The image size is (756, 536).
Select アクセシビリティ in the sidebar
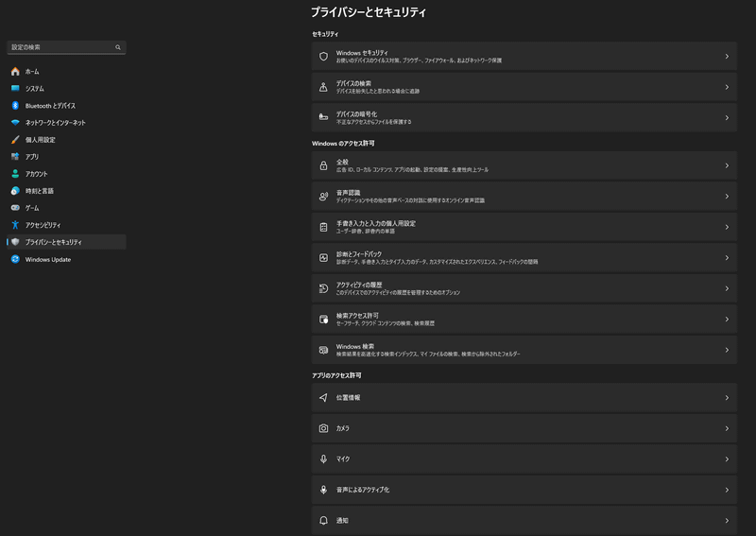66,225
